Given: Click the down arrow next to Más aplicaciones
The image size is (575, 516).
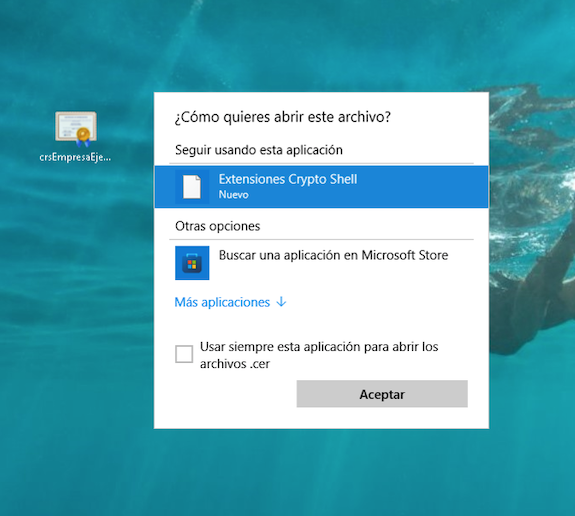Looking at the screenshot, I should click(x=281, y=302).
